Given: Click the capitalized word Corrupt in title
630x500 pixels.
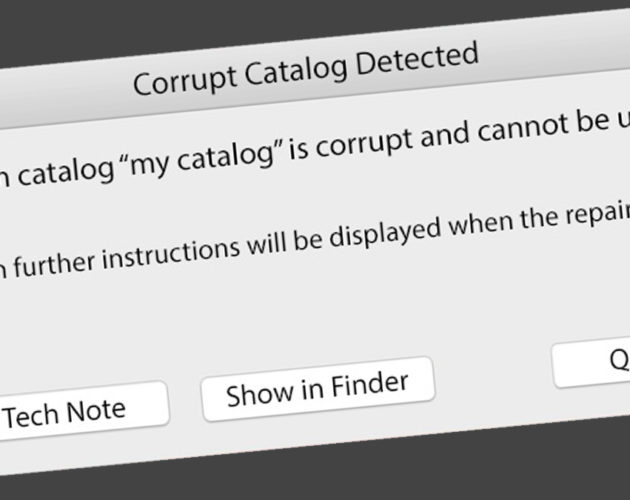Looking at the screenshot, I should [x=184, y=81].
